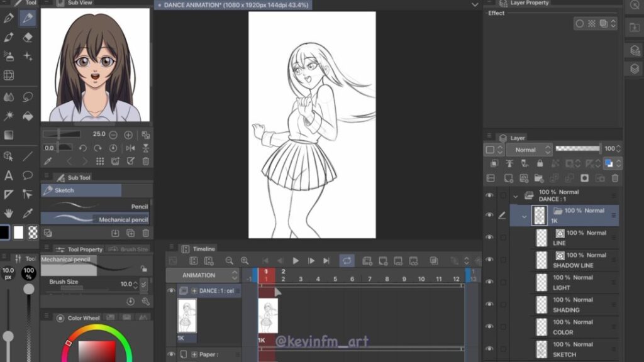Hide the LINE layer
Viewport: 644px width, 362px height.
[489, 237]
